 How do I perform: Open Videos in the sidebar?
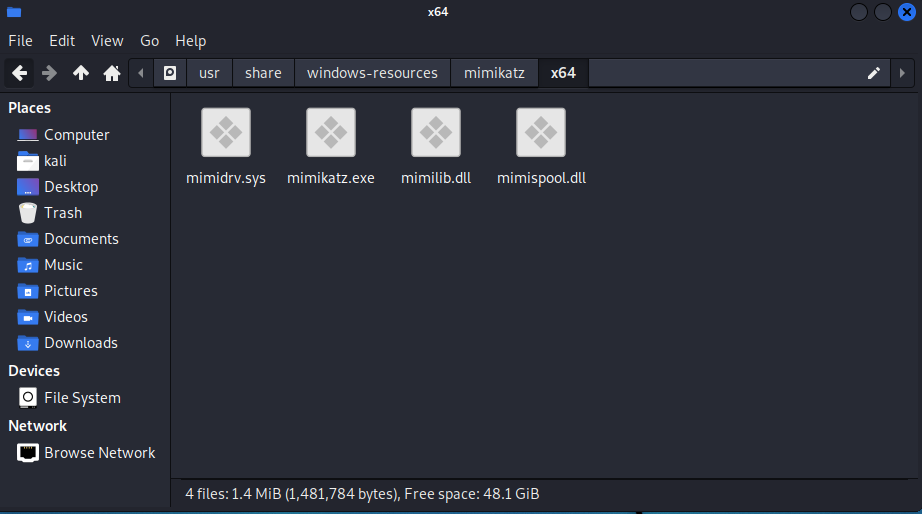pos(86,316)
